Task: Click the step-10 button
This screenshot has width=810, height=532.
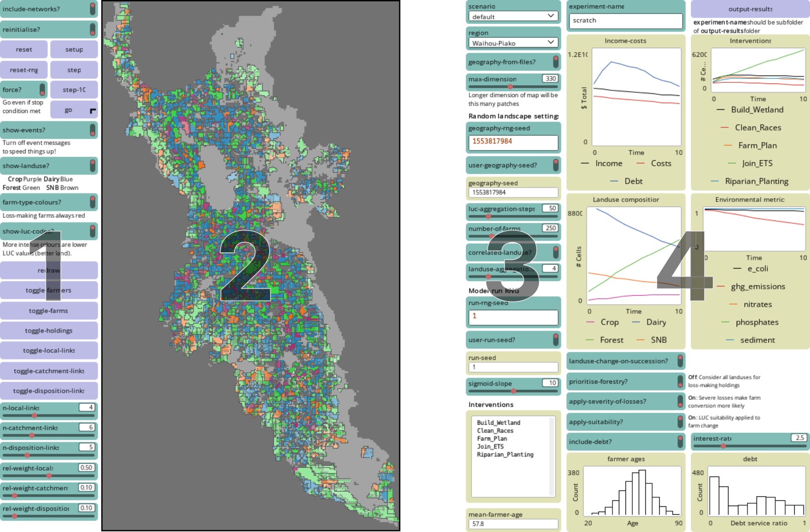Action: (x=74, y=90)
